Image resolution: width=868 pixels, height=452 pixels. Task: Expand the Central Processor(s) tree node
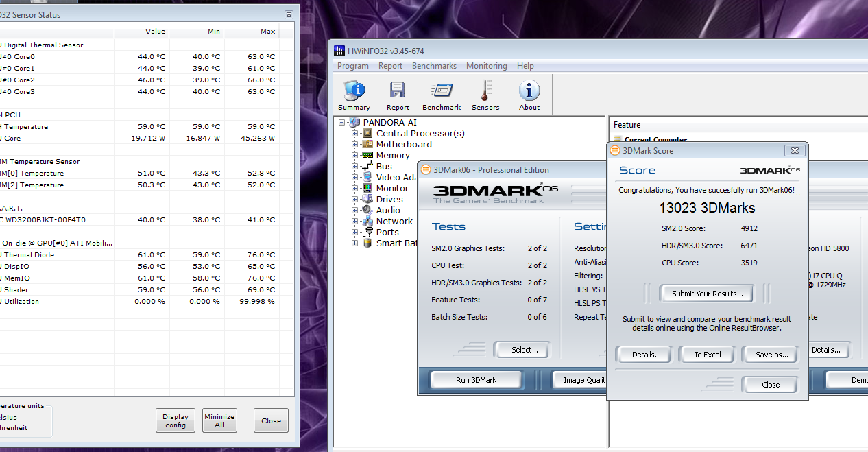coord(355,133)
